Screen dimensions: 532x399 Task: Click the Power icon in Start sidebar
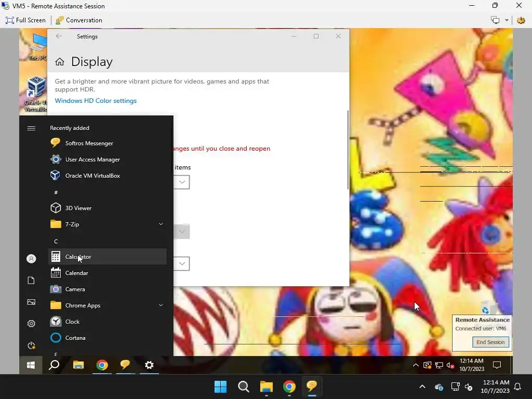tap(31, 345)
